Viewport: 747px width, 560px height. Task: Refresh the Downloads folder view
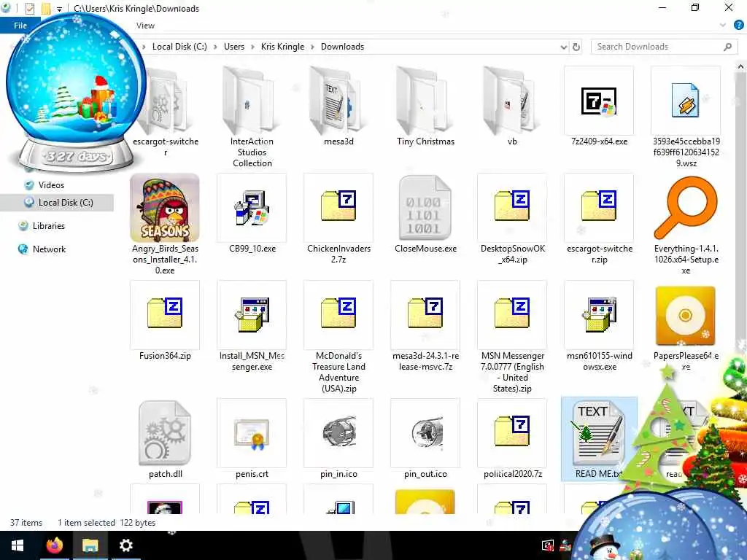(576, 47)
